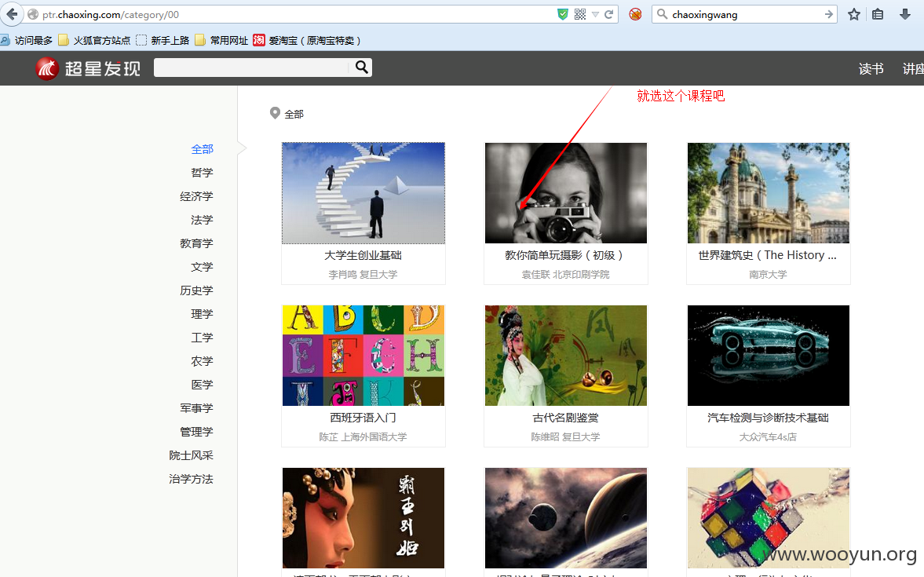Select the 历史学 category

point(196,290)
